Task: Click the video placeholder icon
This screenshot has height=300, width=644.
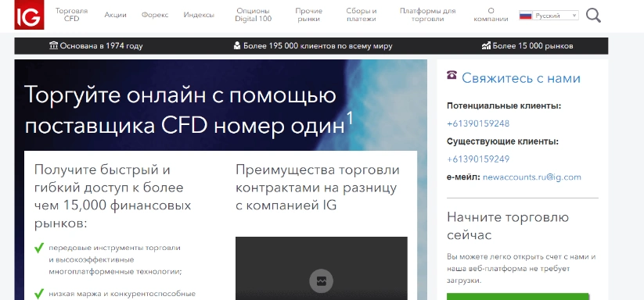Action: pos(321,280)
